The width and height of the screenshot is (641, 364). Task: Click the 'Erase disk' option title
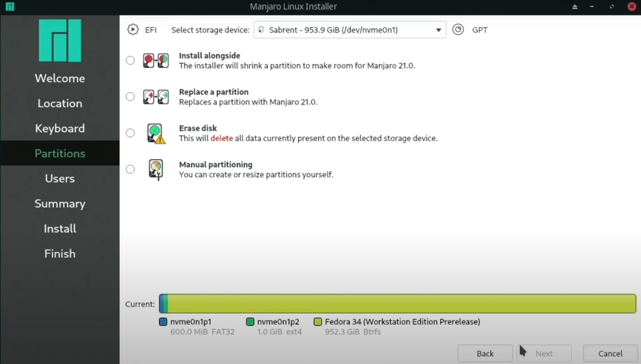click(x=198, y=128)
